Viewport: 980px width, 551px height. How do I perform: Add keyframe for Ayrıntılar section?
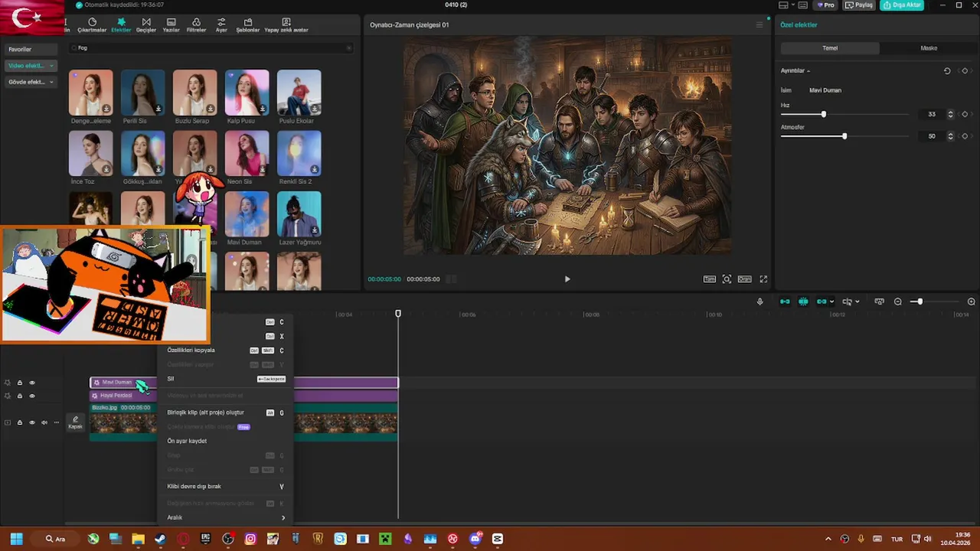965,71
